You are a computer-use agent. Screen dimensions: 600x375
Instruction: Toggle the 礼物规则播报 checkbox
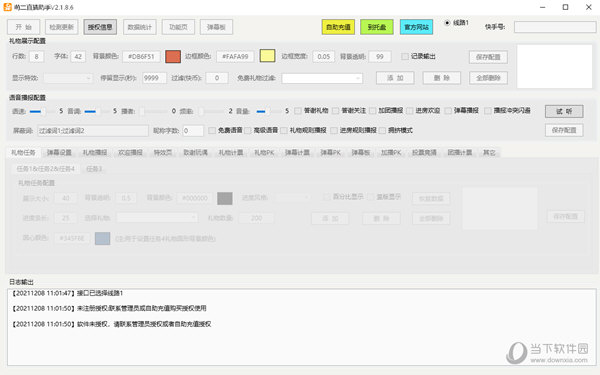[284, 131]
